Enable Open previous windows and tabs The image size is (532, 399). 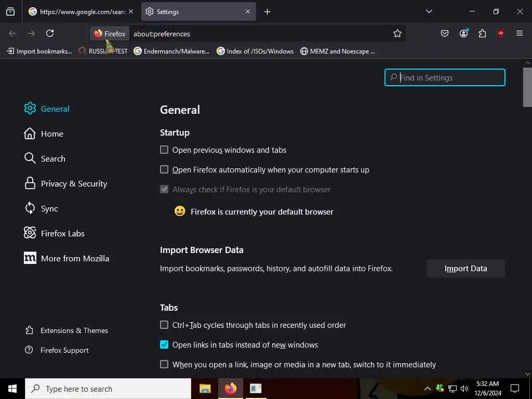click(164, 150)
